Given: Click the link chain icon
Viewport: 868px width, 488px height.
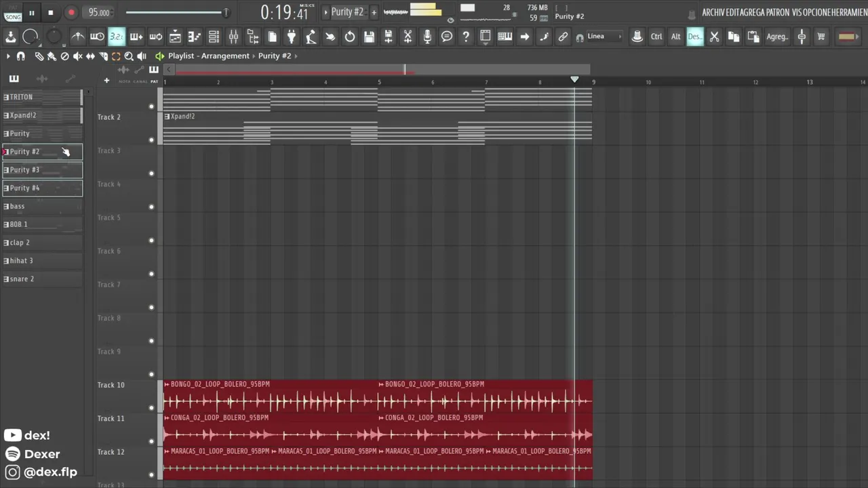Looking at the screenshot, I should [x=563, y=37].
